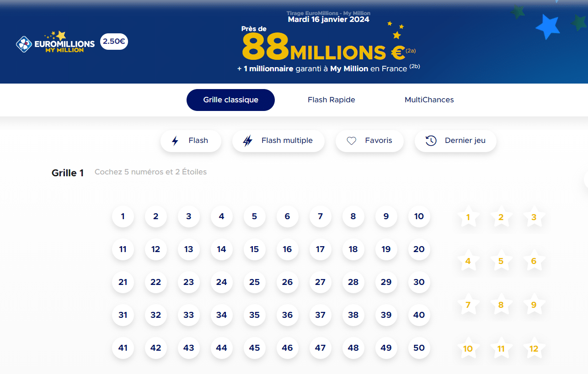The width and height of the screenshot is (588, 374).
Task: Select star number 2
Action: [x=501, y=217]
